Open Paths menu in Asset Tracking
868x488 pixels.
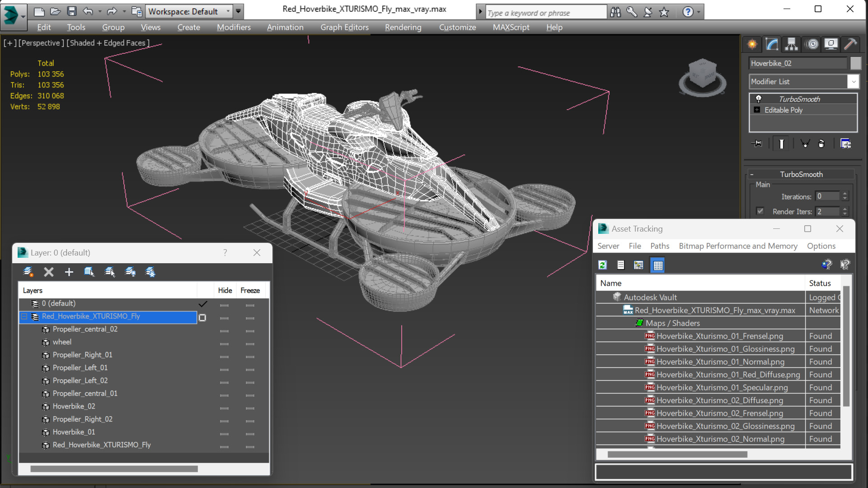click(x=660, y=246)
